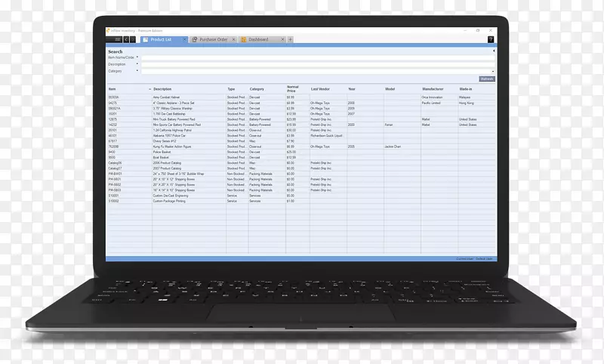
Task: Sort by the Normal Price column header
Action: 292,89
